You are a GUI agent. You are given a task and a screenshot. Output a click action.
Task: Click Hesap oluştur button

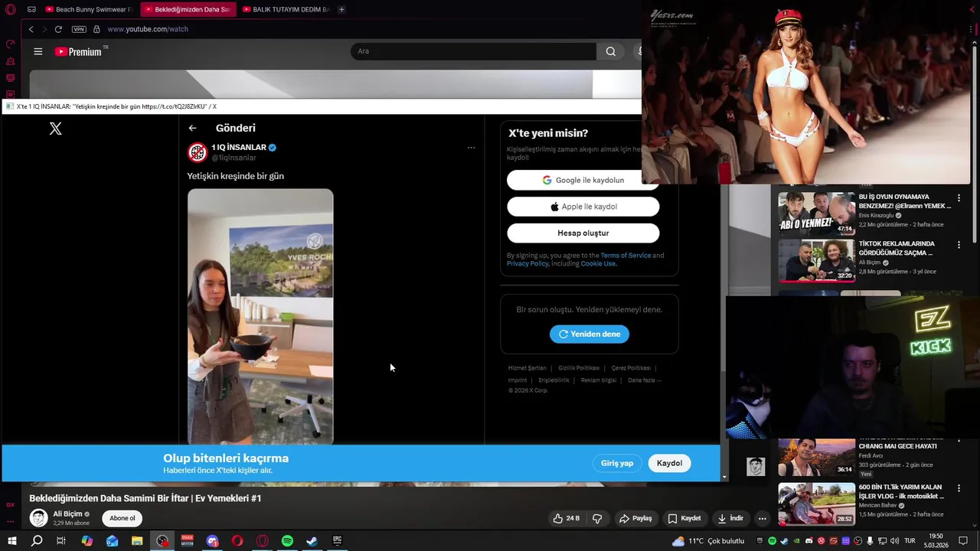point(583,233)
